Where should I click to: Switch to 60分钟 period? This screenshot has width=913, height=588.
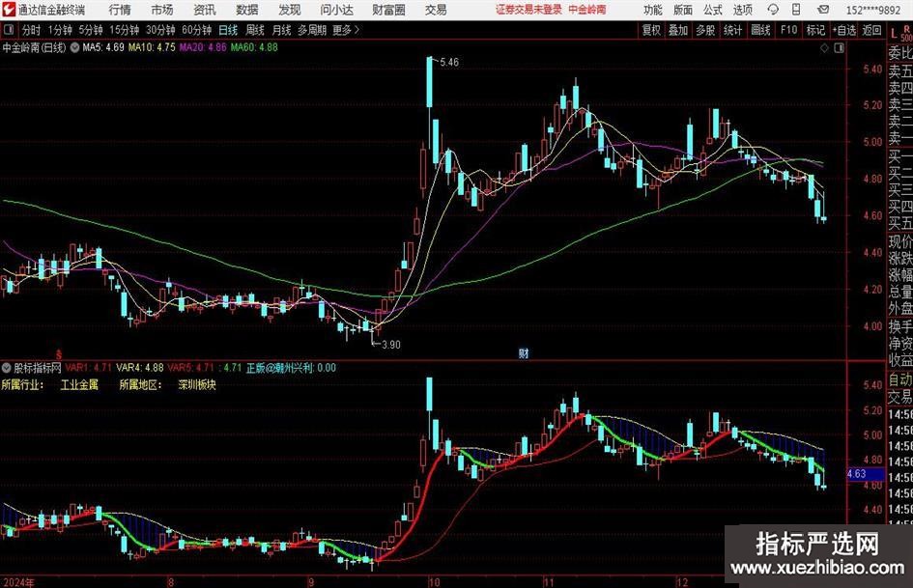pyautogui.click(x=197, y=30)
